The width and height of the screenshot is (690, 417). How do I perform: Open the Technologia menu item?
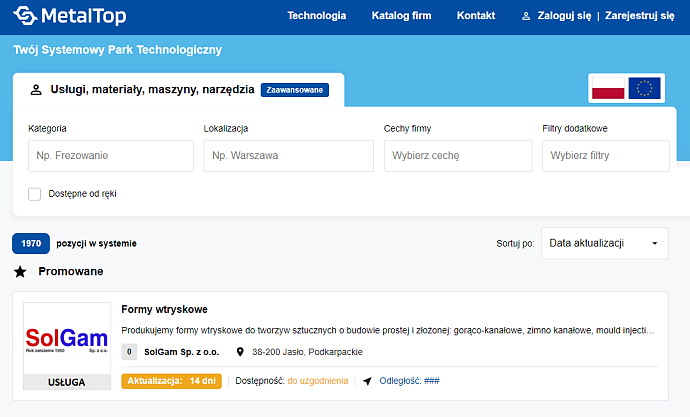316,16
